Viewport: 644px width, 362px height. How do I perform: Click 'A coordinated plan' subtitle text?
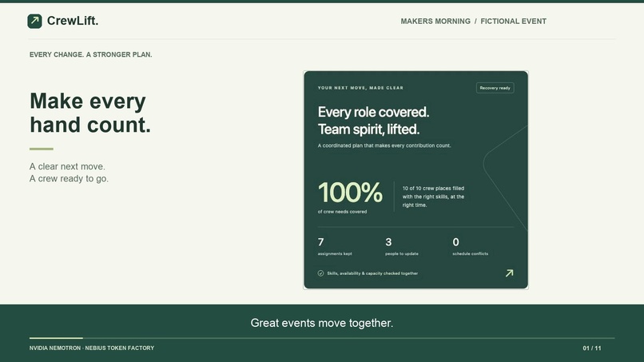(384, 145)
